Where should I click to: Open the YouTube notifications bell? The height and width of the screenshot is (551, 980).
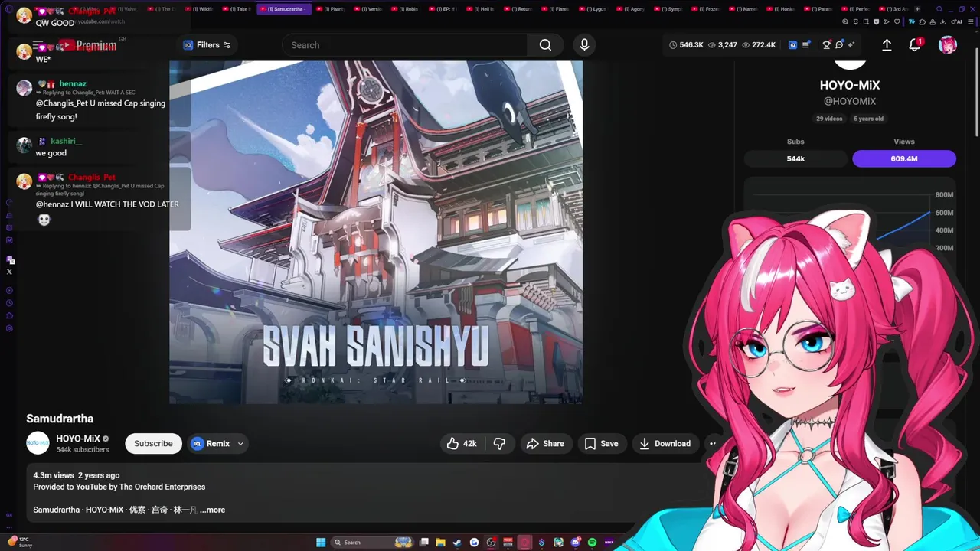tap(915, 45)
